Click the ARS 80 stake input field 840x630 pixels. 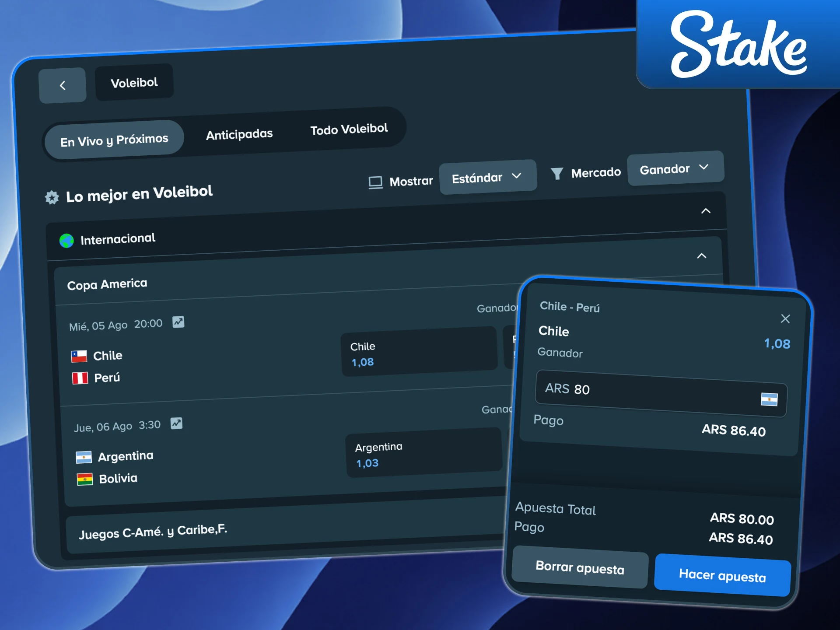pos(661,394)
